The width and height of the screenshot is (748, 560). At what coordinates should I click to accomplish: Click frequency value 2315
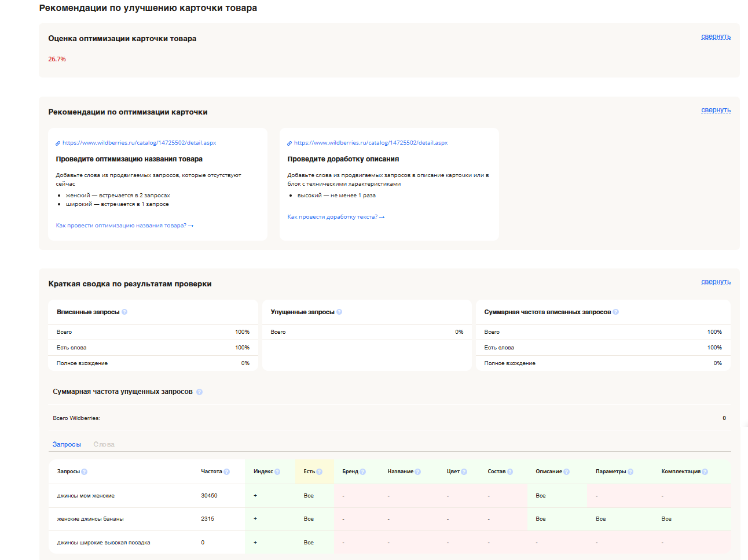tap(207, 519)
